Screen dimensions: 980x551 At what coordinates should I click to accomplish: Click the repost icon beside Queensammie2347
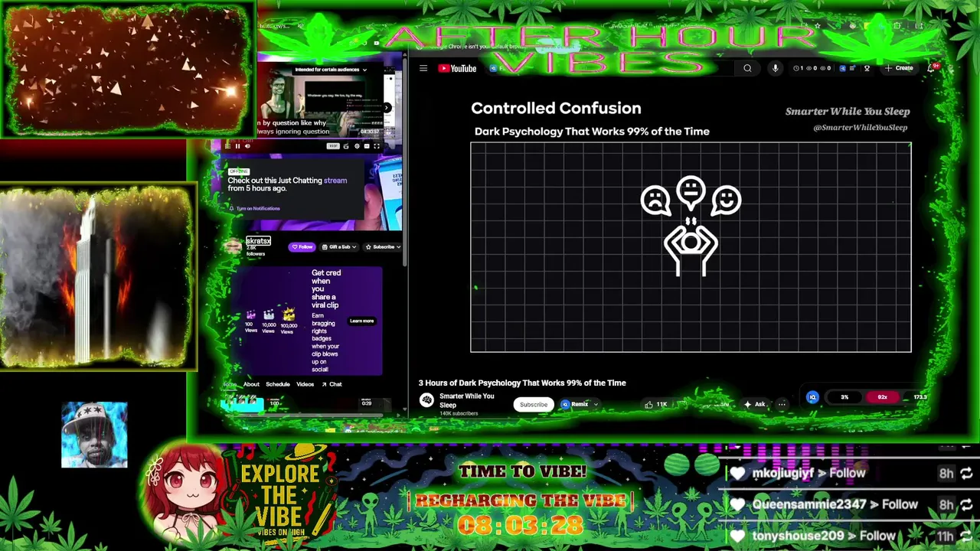pyautogui.click(x=966, y=504)
